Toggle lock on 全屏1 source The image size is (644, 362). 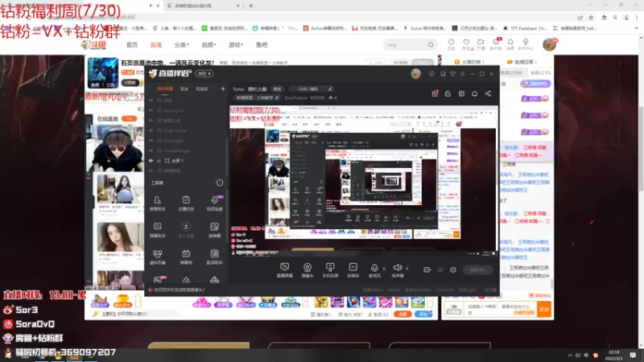tap(159, 160)
